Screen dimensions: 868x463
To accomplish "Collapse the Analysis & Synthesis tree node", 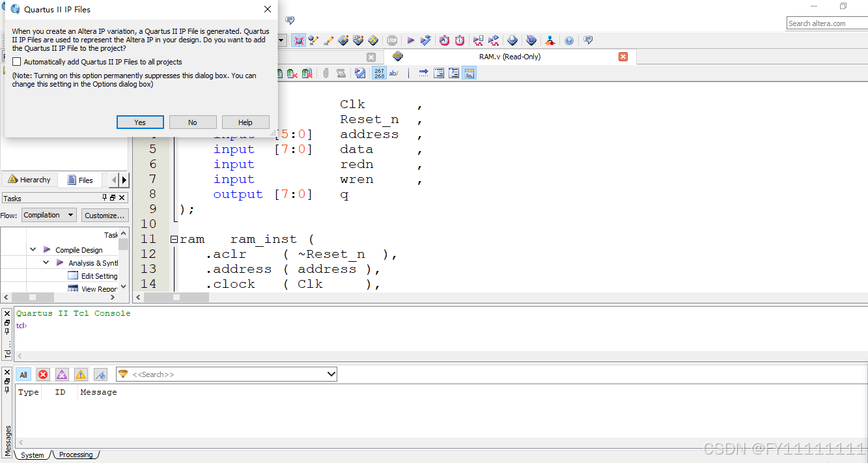I will pos(46,262).
